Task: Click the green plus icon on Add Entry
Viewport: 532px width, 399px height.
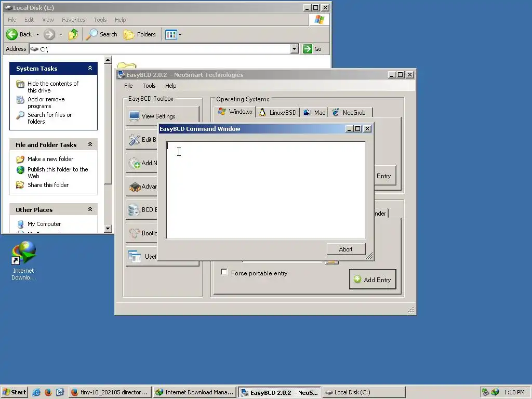Action: click(357, 279)
